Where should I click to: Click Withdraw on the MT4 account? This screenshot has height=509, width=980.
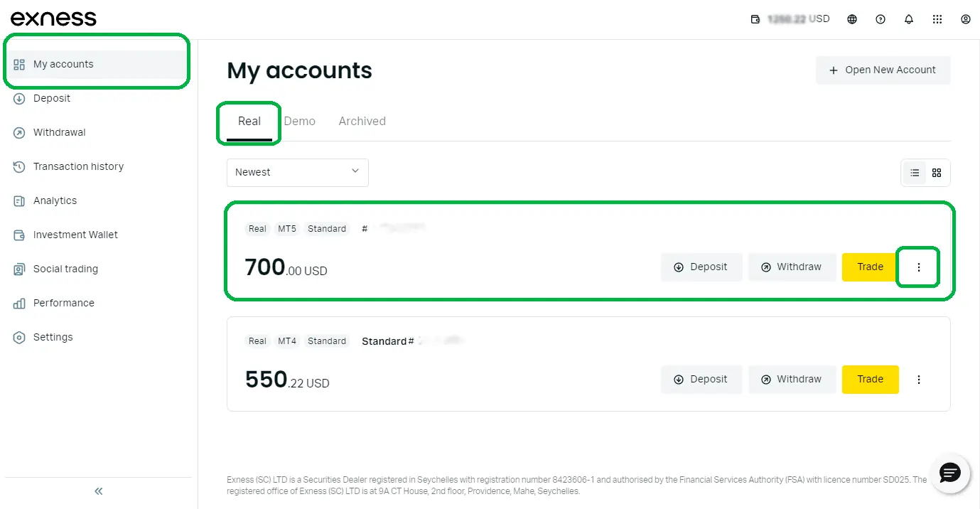click(792, 380)
